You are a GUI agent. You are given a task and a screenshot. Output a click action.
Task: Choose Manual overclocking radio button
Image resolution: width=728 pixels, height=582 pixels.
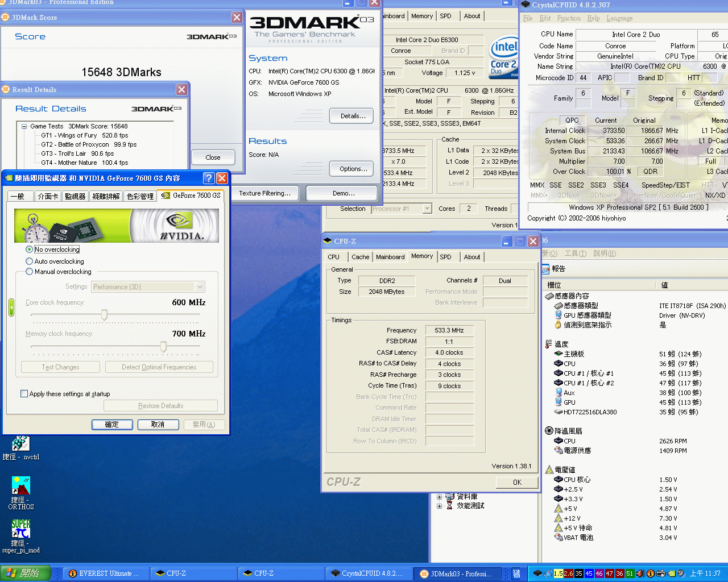[x=30, y=272]
